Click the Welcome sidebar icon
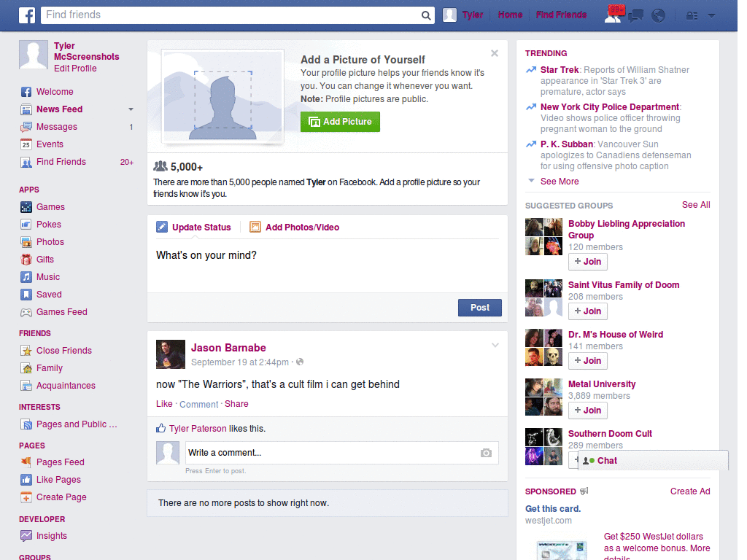 coord(26,92)
